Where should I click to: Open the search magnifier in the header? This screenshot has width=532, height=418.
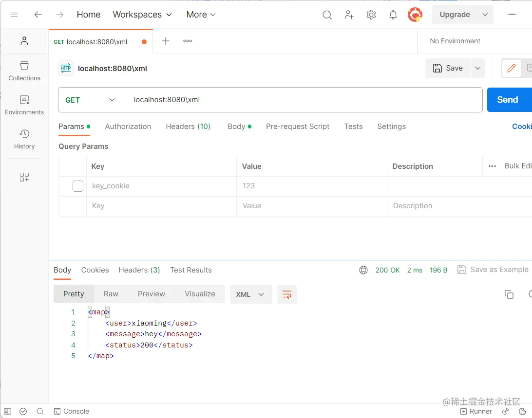point(327,15)
